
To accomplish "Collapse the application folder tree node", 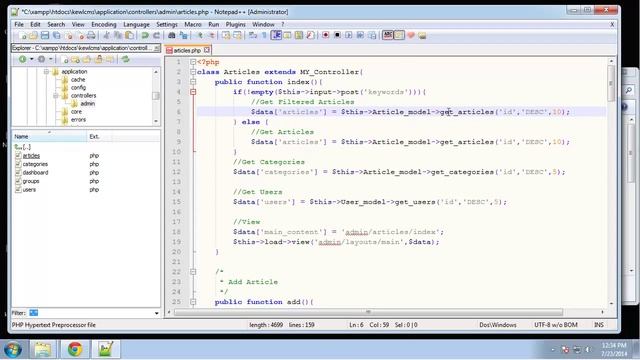I will tap(46, 71).
